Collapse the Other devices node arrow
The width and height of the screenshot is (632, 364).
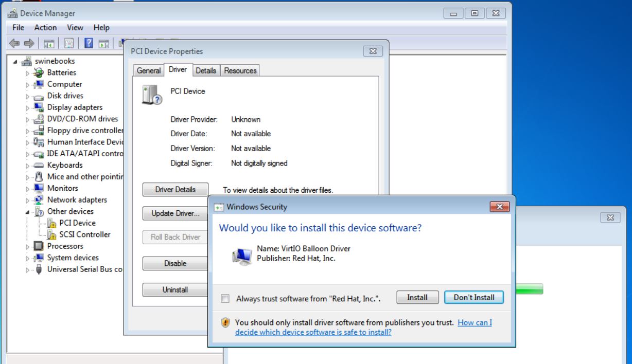point(28,212)
